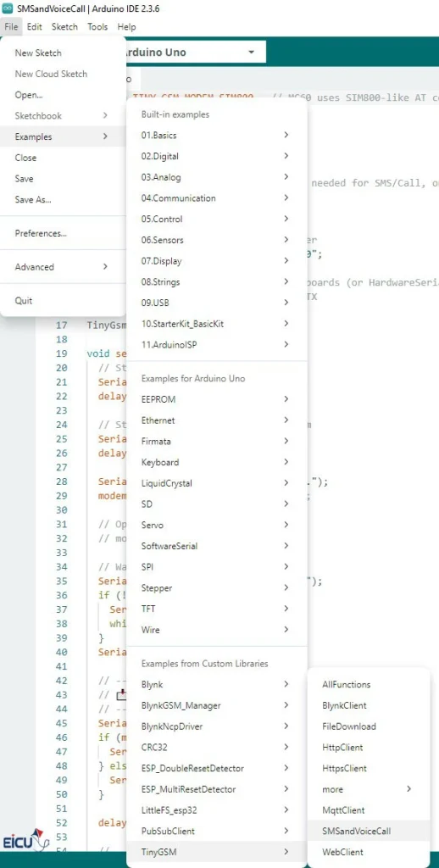Expand EEPROM library examples
The width and height of the screenshot is (439, 868).
coord(216,399)
